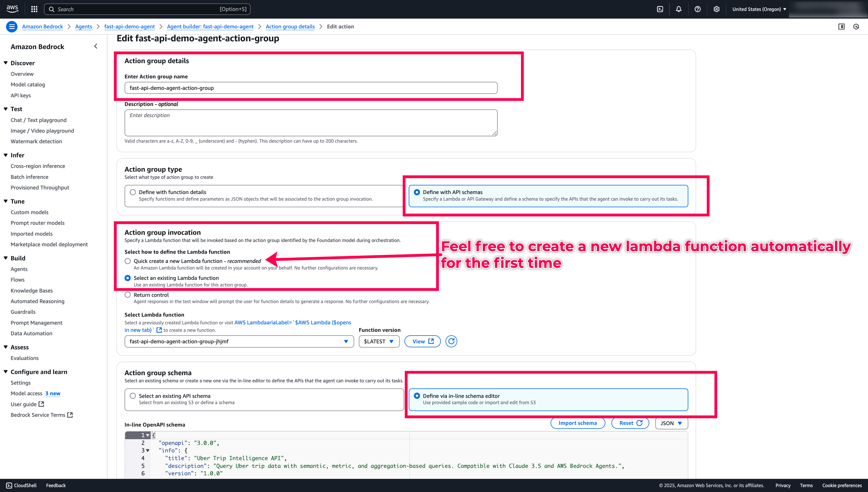Open the Action group details breadcrumb

click(x=290, y=26)
